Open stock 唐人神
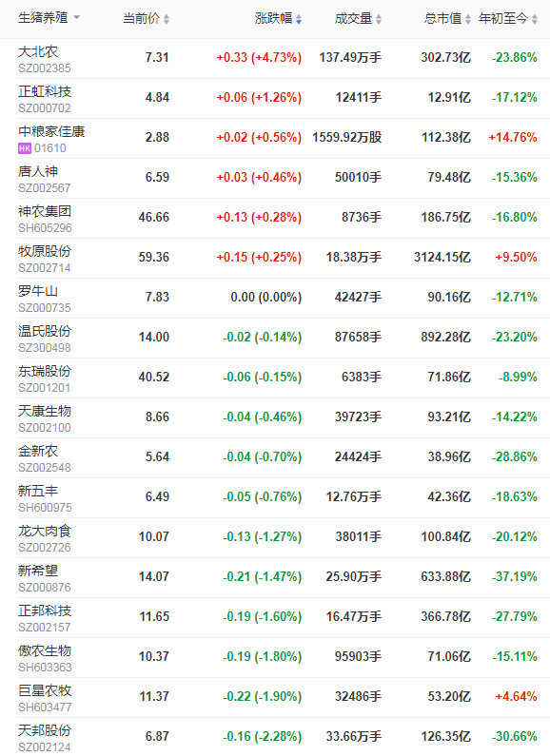 (x=38, y=171)
